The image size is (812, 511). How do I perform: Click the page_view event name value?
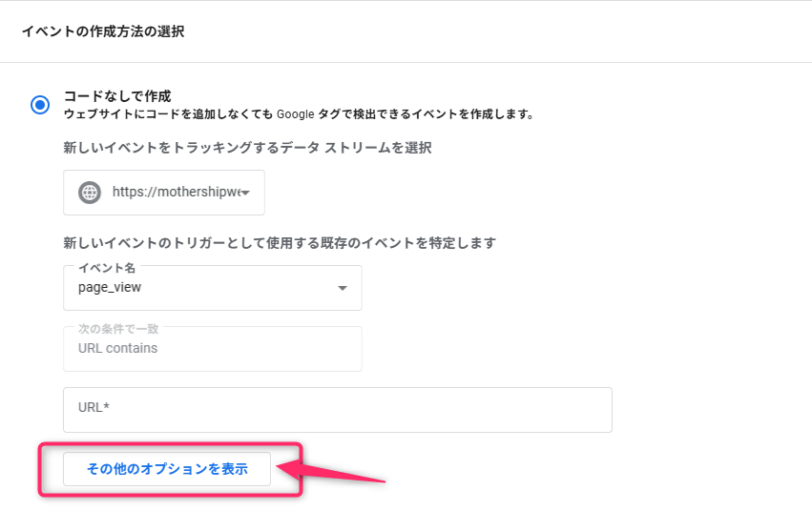(111, 288)
